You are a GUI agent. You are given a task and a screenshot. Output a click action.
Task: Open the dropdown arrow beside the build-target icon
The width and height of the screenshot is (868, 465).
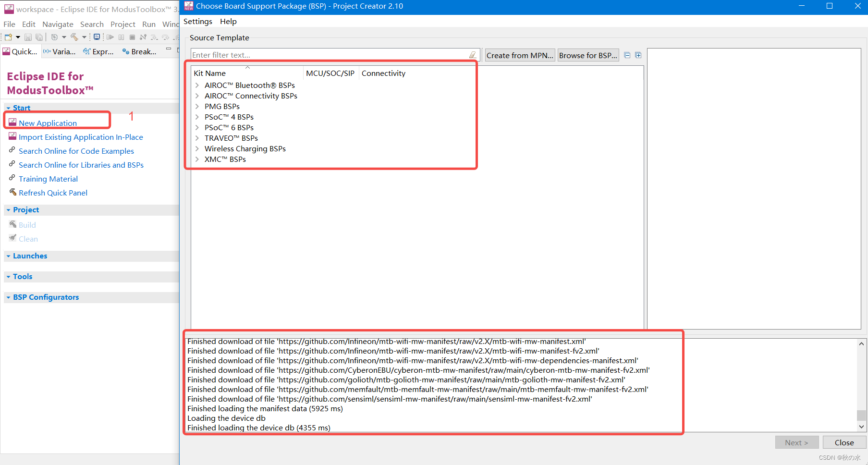[64, 37]
